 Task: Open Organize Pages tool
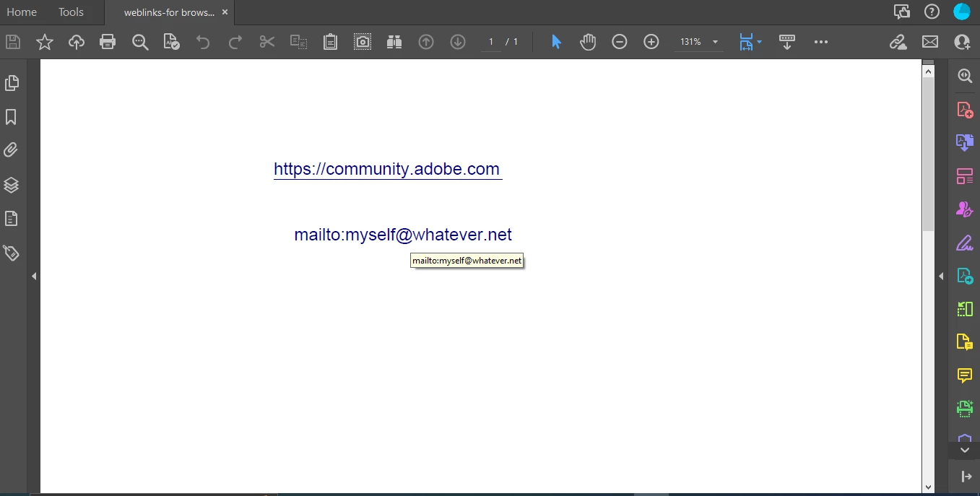pos(965,175)
